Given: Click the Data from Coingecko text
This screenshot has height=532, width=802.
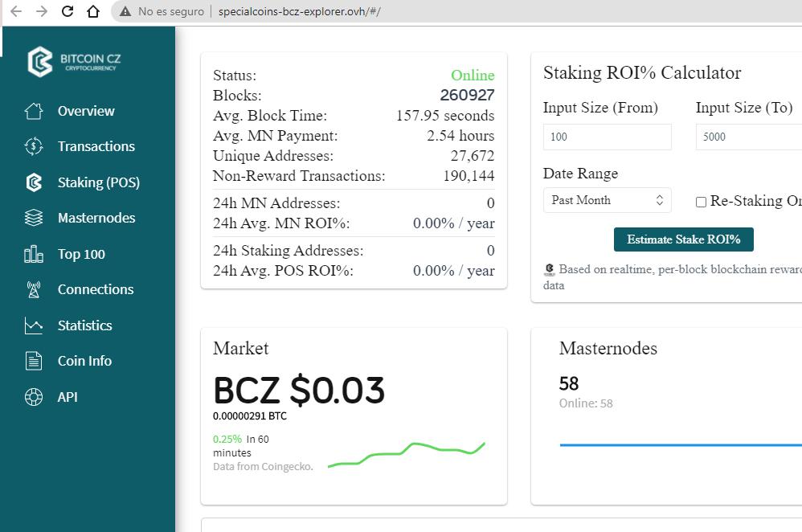Looking at the screenshot, I should point(263,467).
